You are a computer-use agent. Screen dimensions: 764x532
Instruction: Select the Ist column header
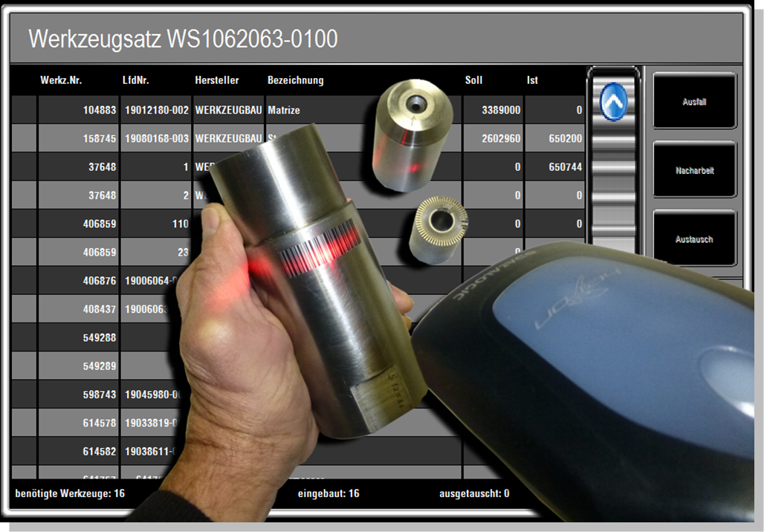pyautogui.click(x=532, y=80)
